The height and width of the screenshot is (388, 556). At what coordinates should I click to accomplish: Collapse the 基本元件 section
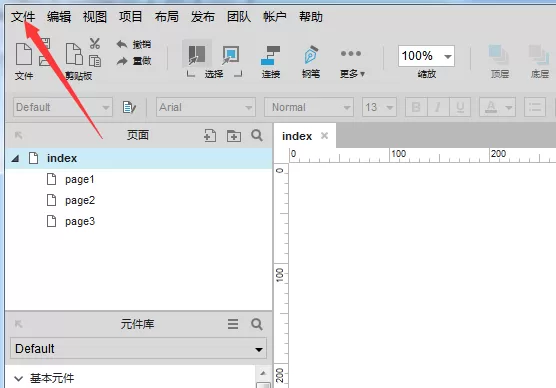click(18, 378)
